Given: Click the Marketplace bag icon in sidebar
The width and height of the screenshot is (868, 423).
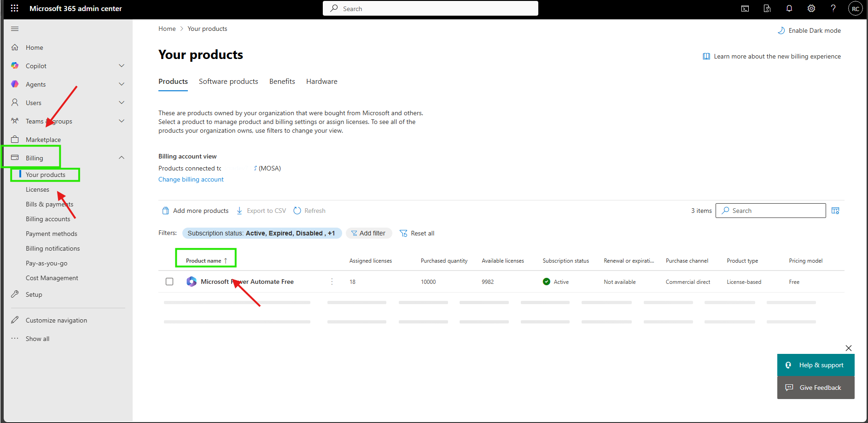Looking at the screenshot, I should point(15,140).
